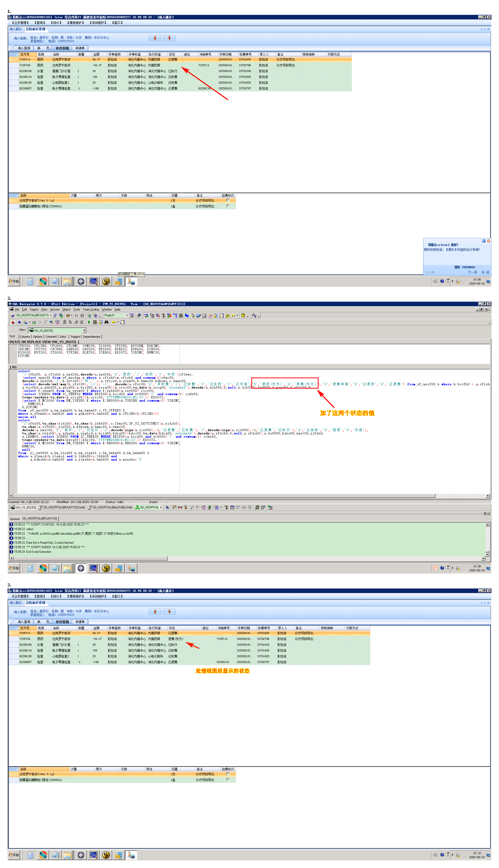Open the View VW_YS_BSCFZL combo dropdown
Screen dimensions: 499x868
(84, 330)
